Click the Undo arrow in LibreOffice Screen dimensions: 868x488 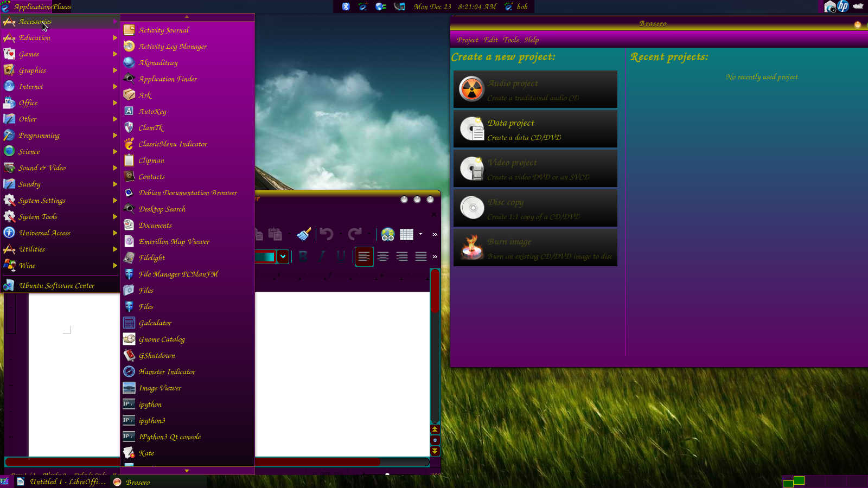[326, 234]
